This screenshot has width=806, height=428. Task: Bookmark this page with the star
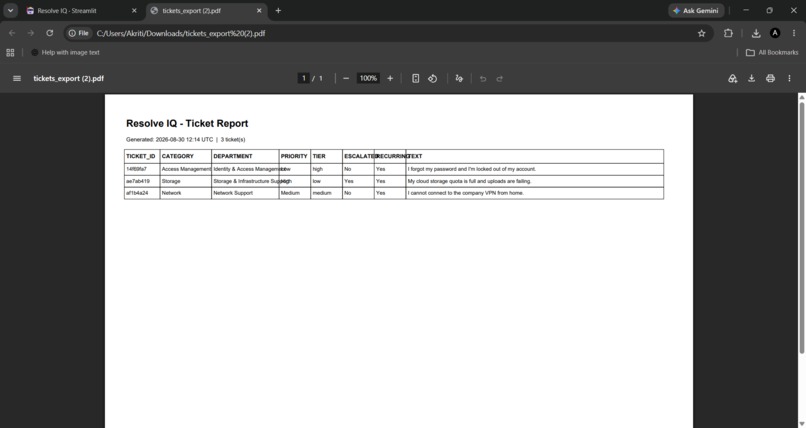tap(701, 33)
